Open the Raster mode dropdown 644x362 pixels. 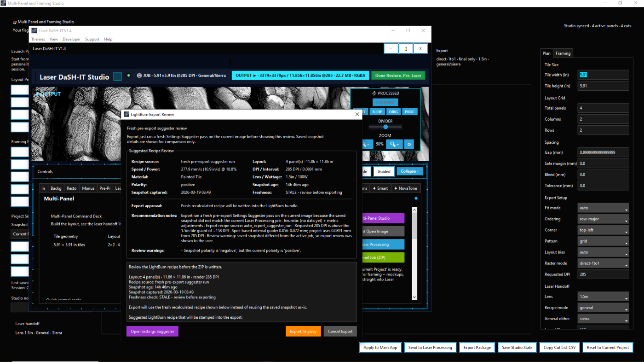click(x=603, y=263)
